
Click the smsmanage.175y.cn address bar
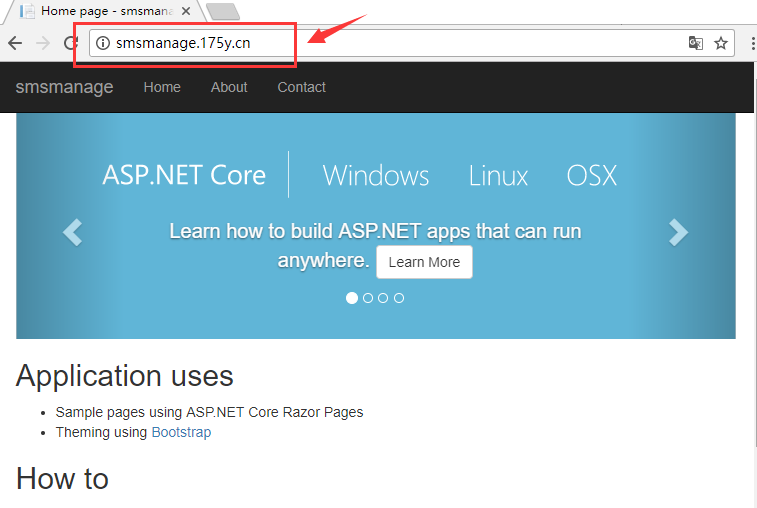pos(411,43)
